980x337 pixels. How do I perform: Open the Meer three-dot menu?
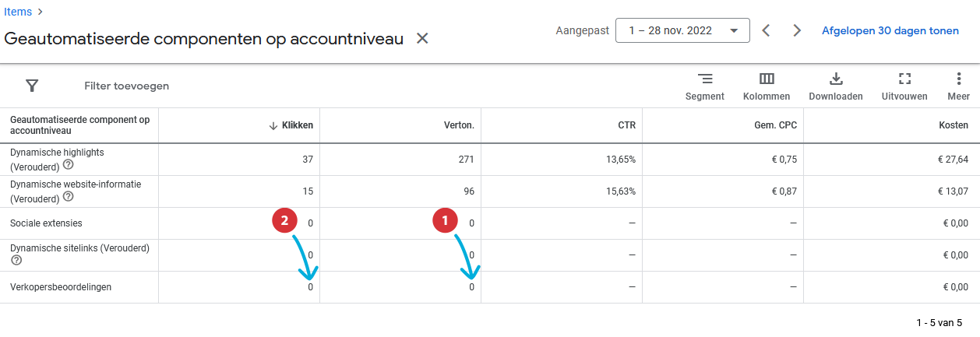(958, 86)
